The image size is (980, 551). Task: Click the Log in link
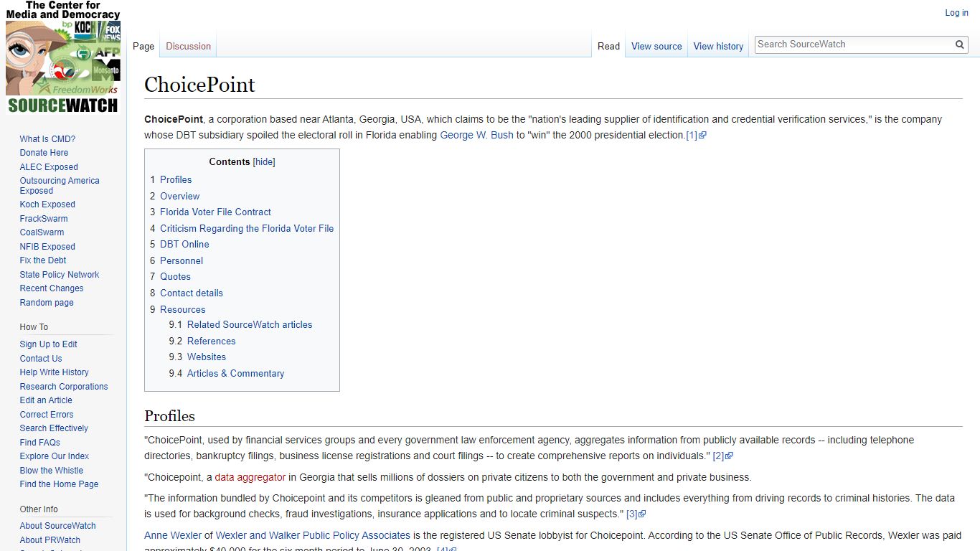pos(956,13)
